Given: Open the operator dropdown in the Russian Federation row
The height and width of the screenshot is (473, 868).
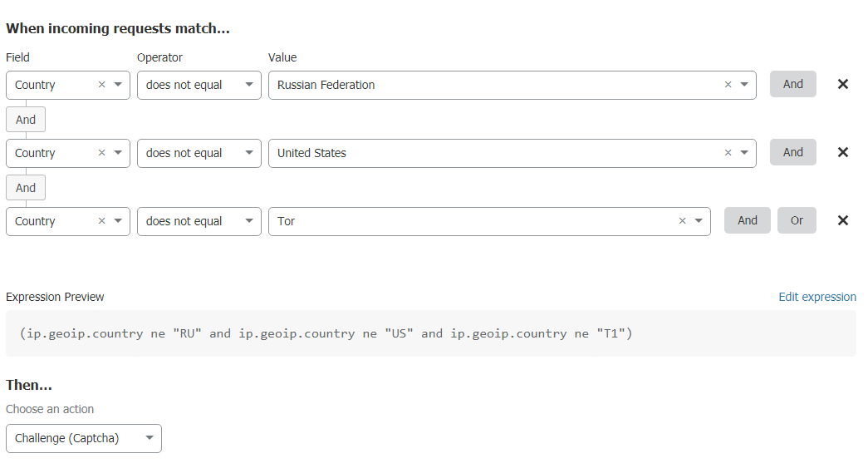Looking at the screenshot, I should tap(199, 85).
